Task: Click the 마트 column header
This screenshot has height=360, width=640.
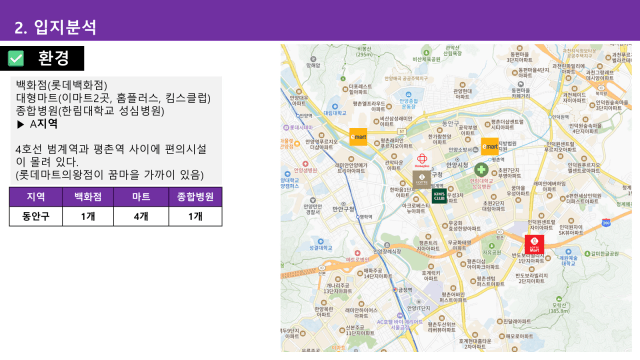Action: coord(141,197)
